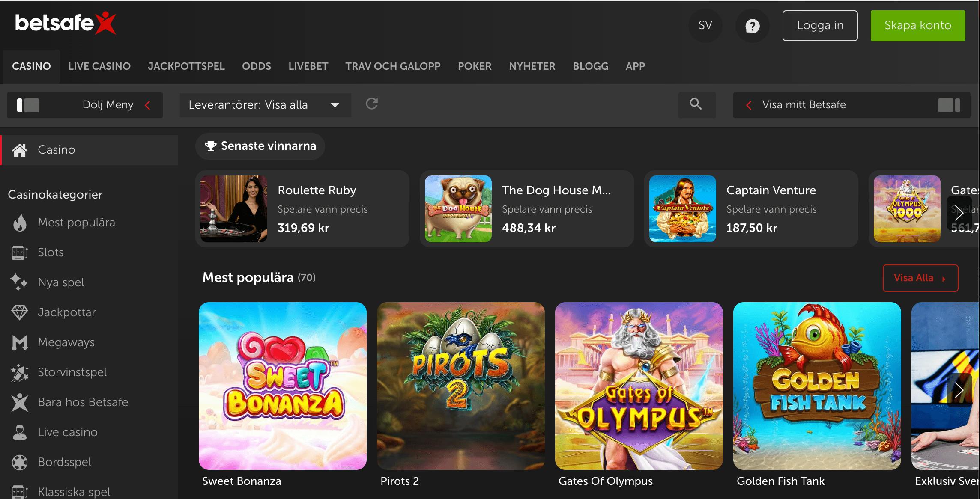Click the Klassiska spel icon
980x499 pixels.
click(x=20, y=492)
